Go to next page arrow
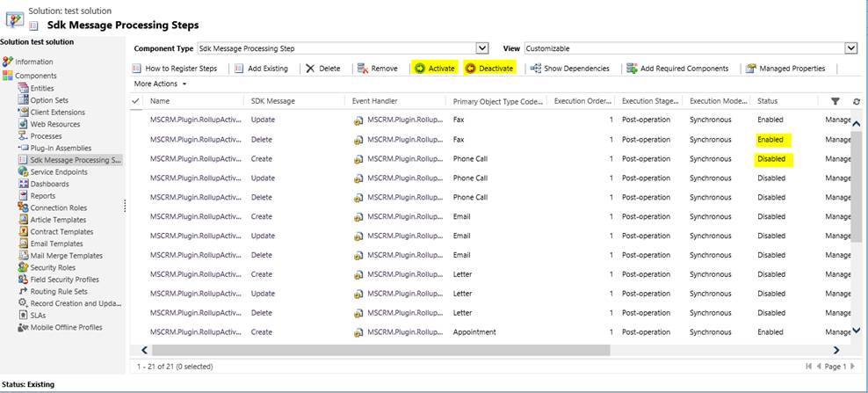The height and width of the screenshot is (393, 868). pos(852,367)
